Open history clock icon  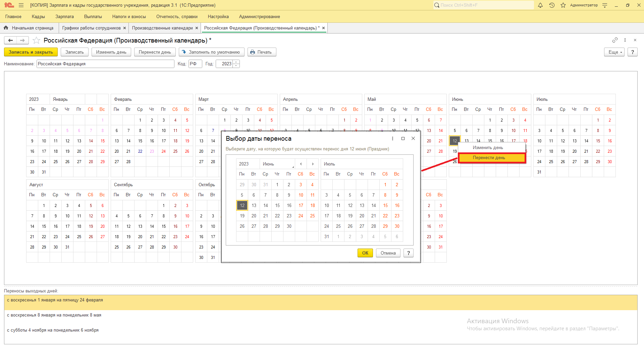[552, 5]
